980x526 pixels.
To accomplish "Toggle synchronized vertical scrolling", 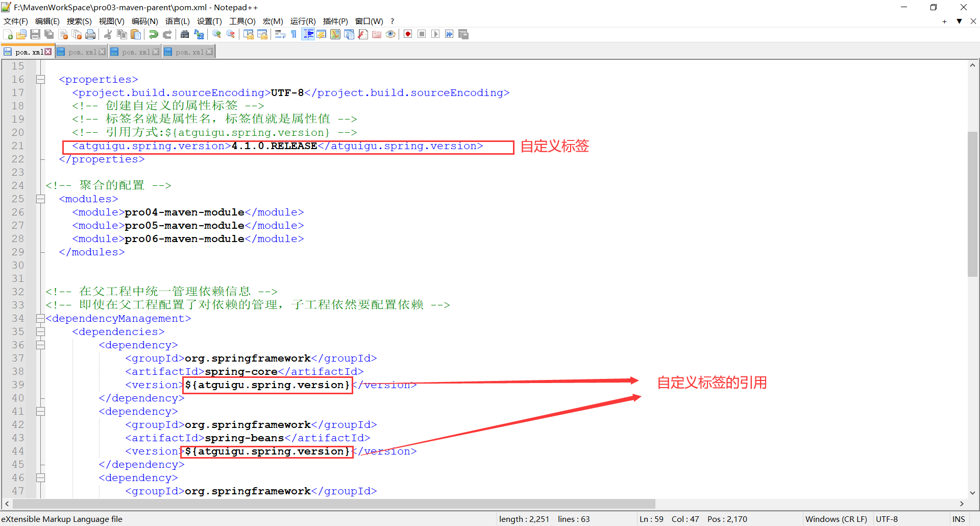I will click(x=249, y=34).
